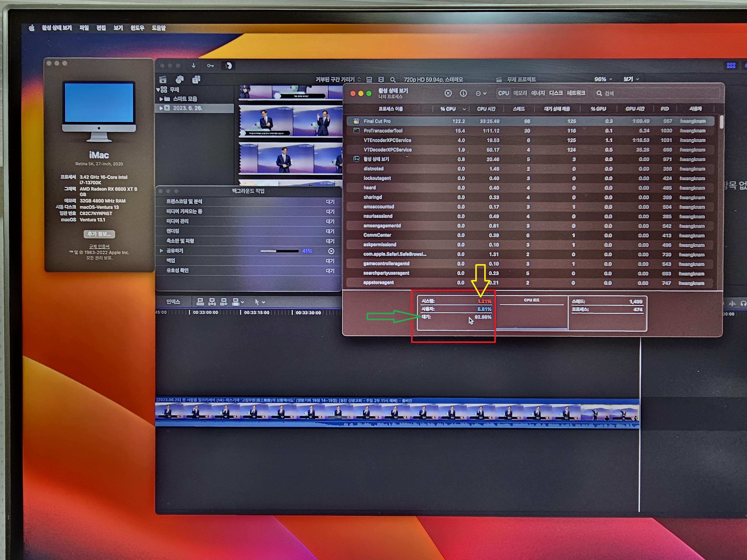Switch to the 네트워크 tab

tap(576, 93)
